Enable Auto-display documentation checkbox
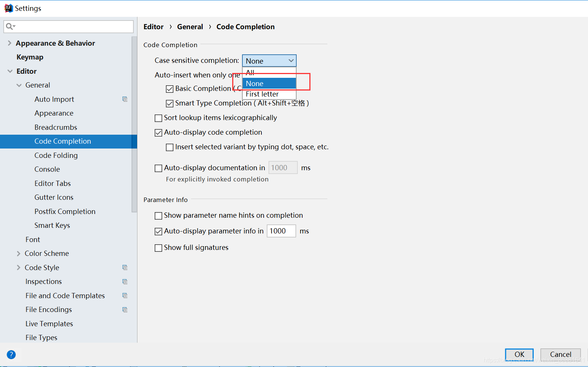588x367 pixels. pyautogui.click(x=158, y=168)
